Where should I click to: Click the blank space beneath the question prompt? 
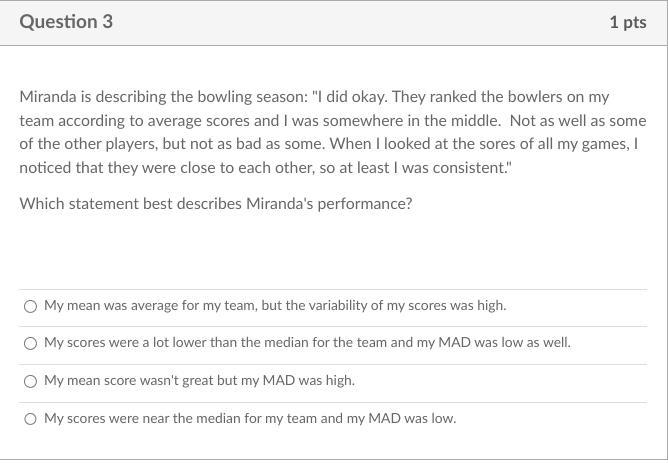pos(334,251)
